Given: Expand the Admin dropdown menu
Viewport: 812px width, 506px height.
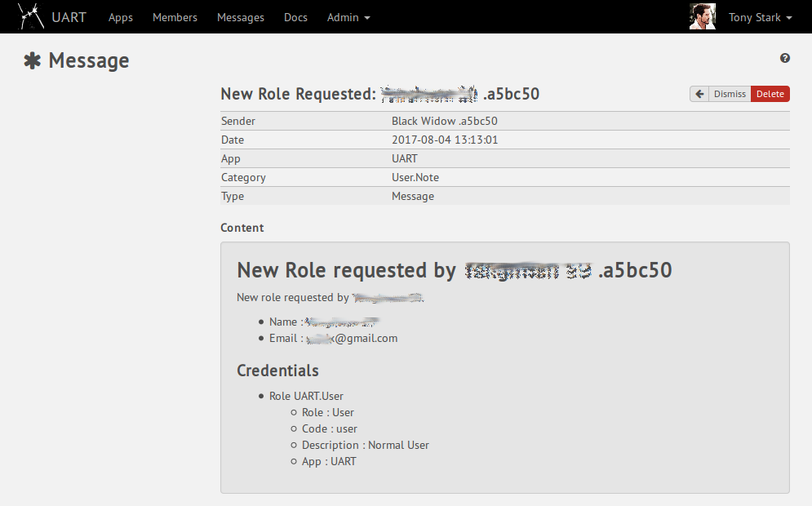Looking at the screenshot, I should click(x=348, y=17).
